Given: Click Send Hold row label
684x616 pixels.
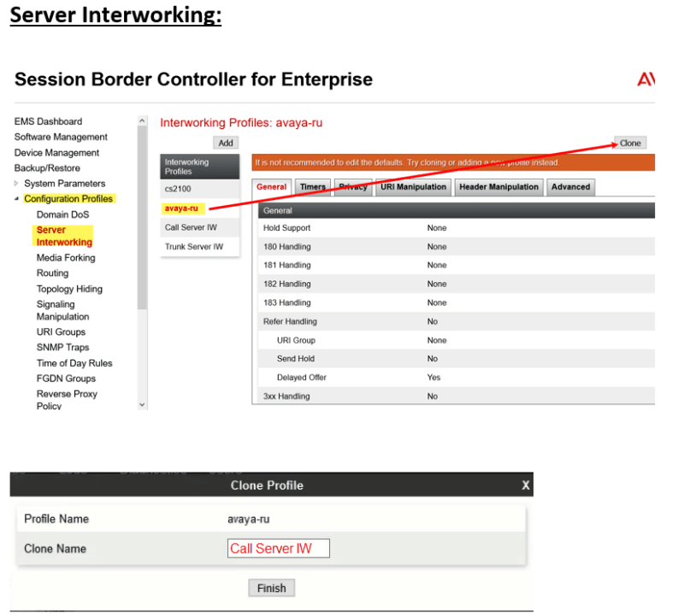Looking at the screenshot, I should click(x=295, y=358).
